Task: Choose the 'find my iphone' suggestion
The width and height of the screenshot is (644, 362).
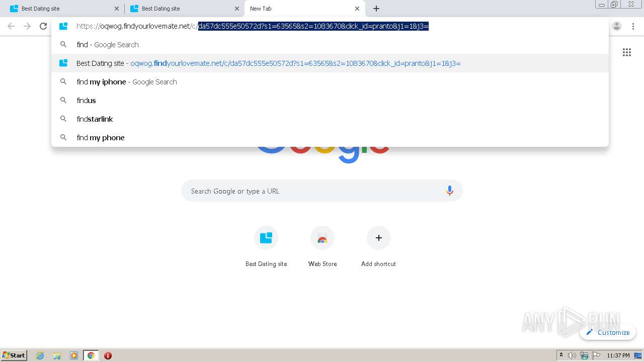Action: click(x=330, y=82)
